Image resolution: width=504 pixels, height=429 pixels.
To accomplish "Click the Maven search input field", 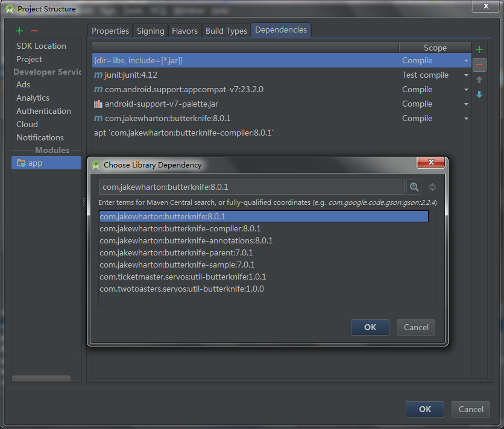I will pos(251,187).
